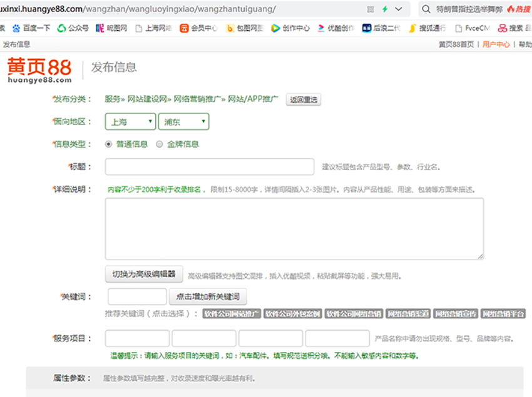Click the lightning bolt icon near the address bar

[384, 8]
